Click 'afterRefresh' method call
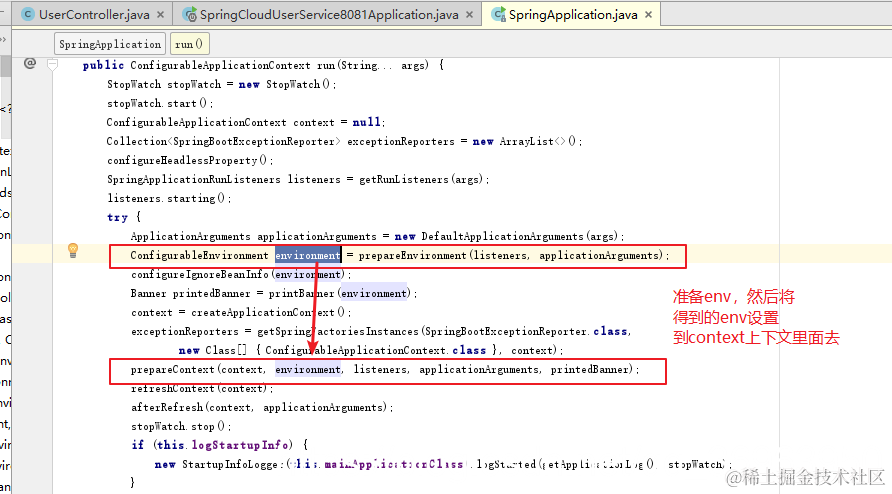The width and height of the screenshot is (892, 494). click(x=167, y=407)
